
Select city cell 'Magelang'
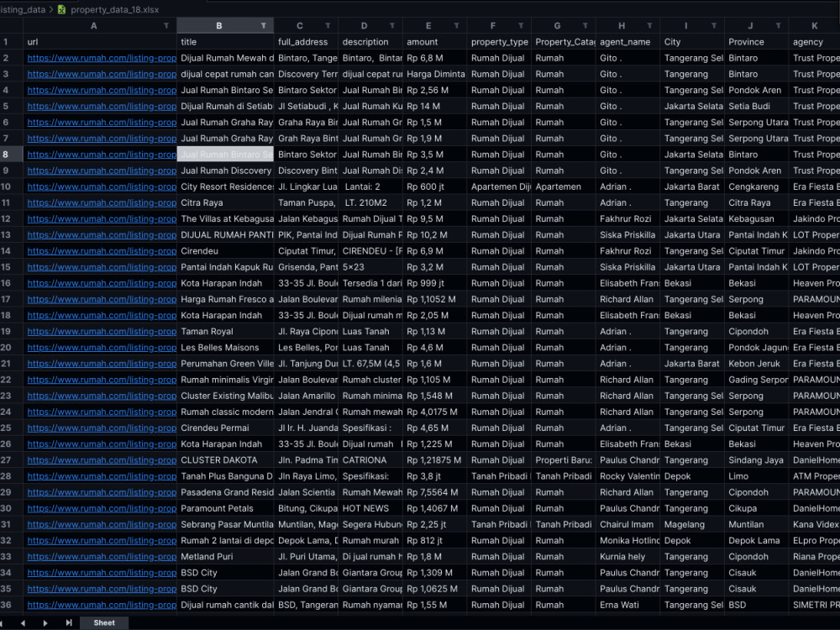point(691,524)
